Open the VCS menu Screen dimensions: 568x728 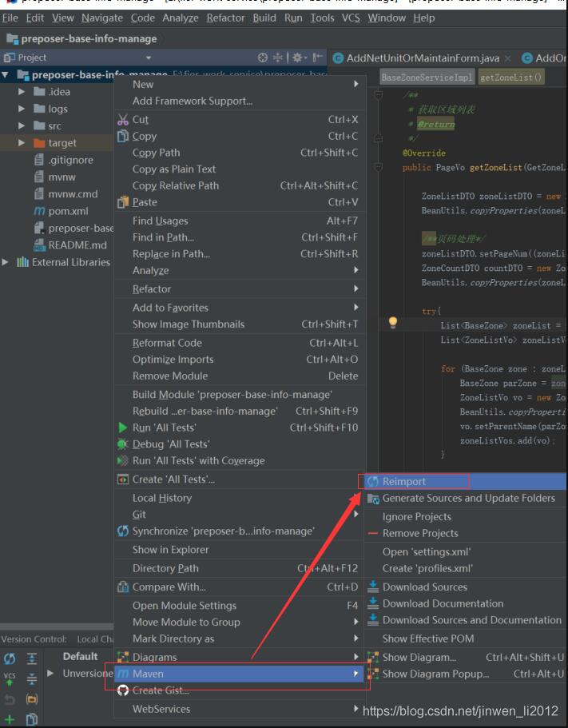point(351,18)
